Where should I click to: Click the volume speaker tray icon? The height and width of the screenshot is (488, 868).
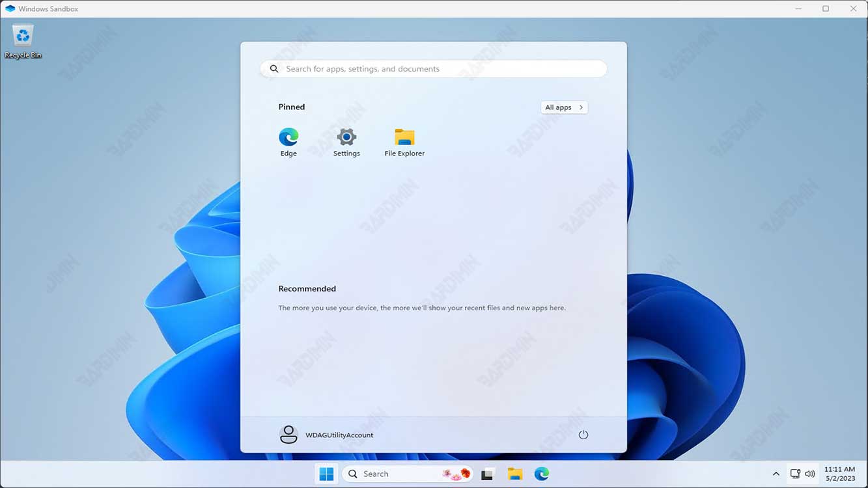[809, 474]
